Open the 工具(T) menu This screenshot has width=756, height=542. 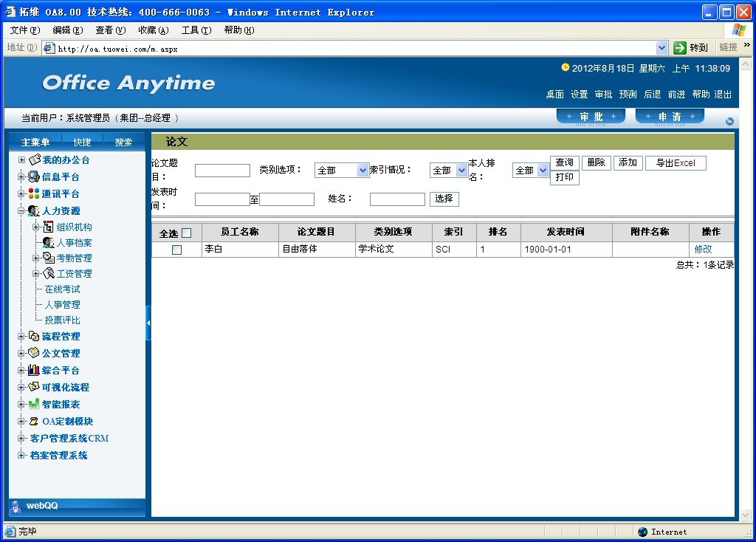[196, 30]
